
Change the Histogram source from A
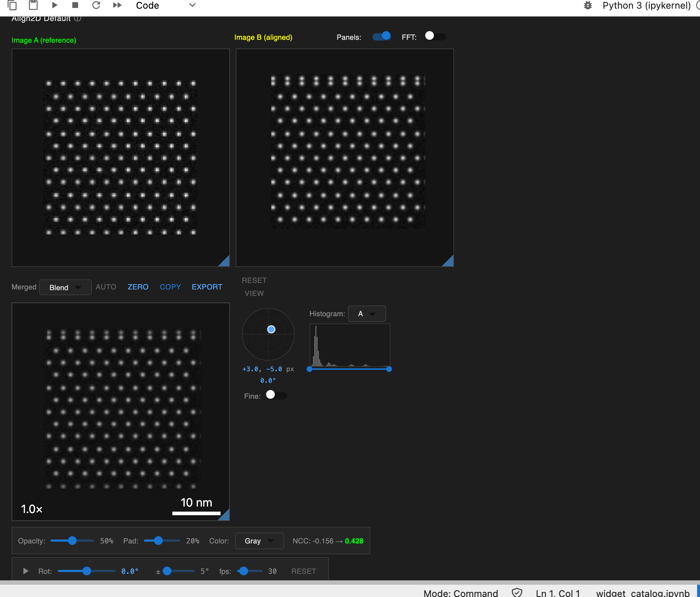[367, 314]
